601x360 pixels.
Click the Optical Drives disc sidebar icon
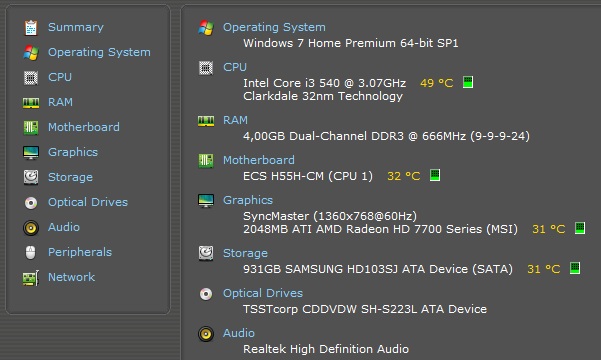point(31,203)
